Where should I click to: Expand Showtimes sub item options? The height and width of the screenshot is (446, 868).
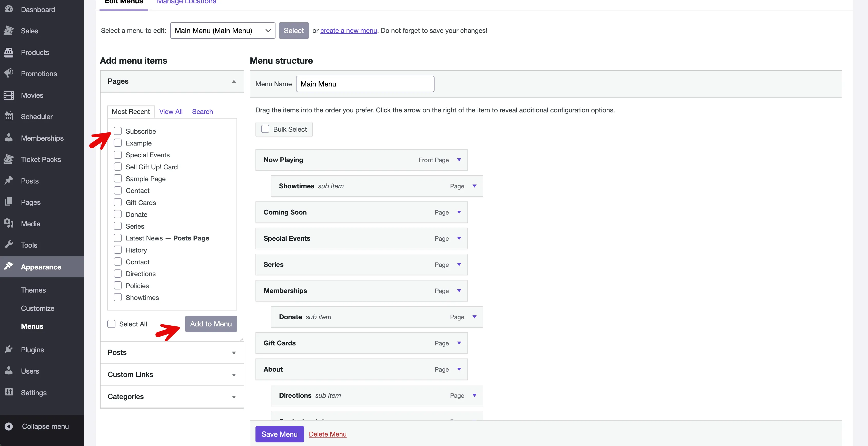click(x=475, y=186)
